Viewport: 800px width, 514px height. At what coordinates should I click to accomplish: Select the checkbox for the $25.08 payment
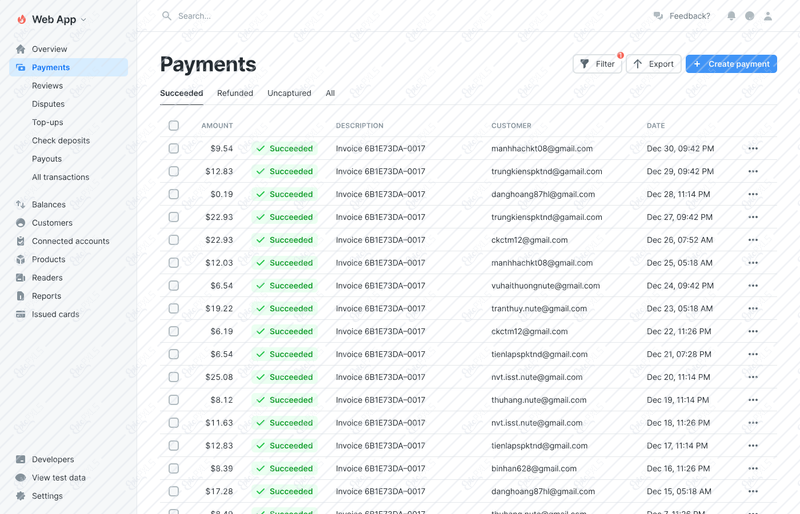coord(173,377)
